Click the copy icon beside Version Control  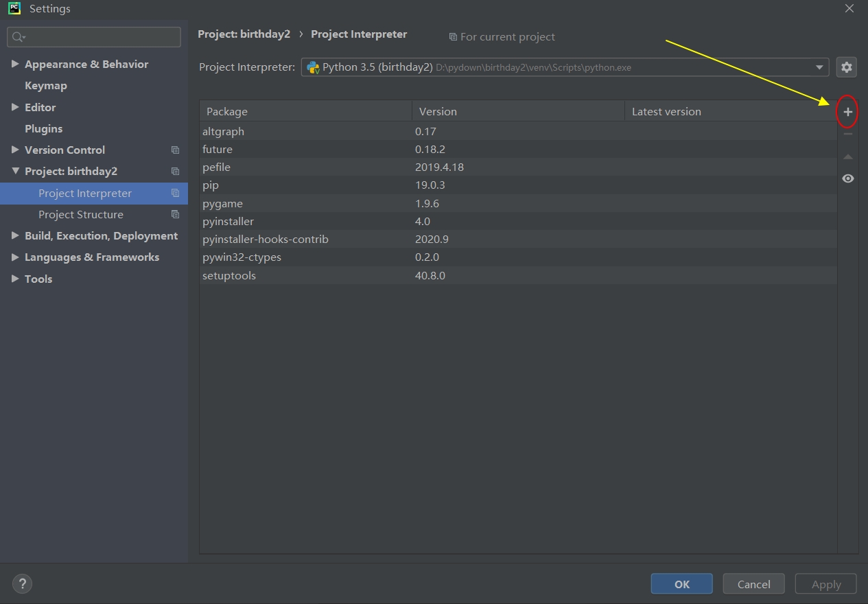click(x=175, y=150)
